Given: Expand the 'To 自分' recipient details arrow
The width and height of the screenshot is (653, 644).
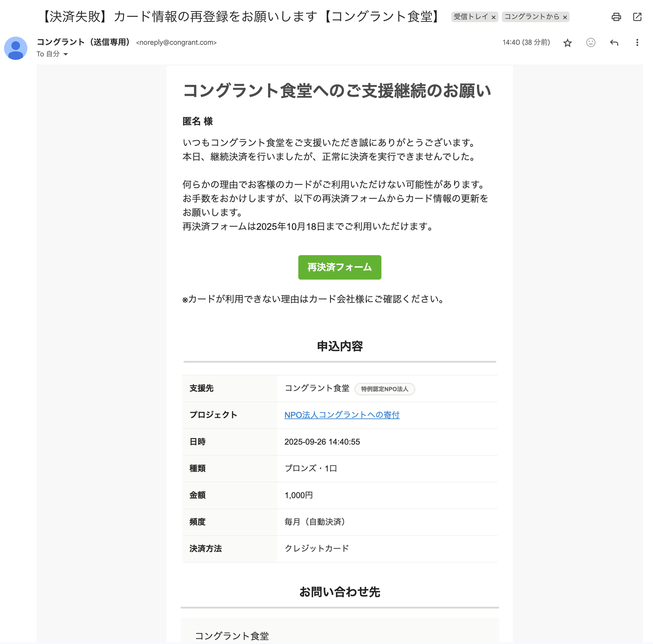Looking at the screenshot, I should pyautogui.click(x=66, y=54).
